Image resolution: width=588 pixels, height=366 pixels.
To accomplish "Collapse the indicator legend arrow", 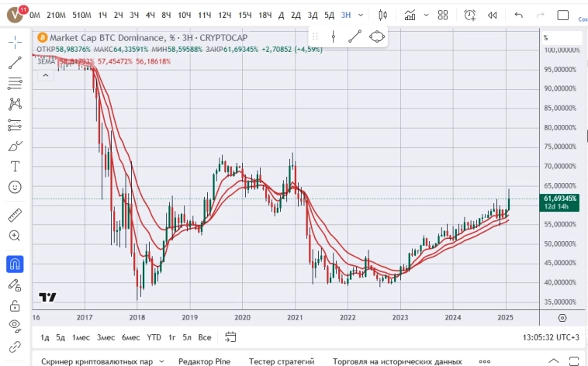I will click(46, 74).
